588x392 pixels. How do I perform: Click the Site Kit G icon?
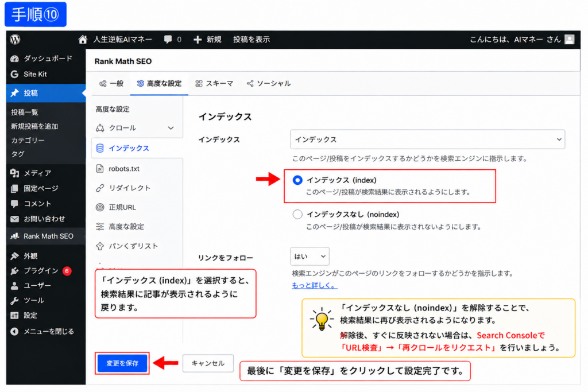pyautogui.click(x=14, y=74)
